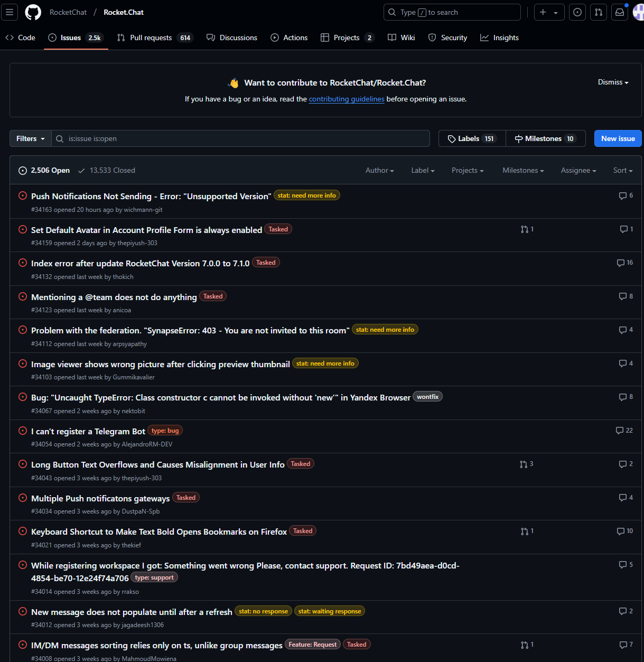Go to the RocketChat organization

pos(68,12)
